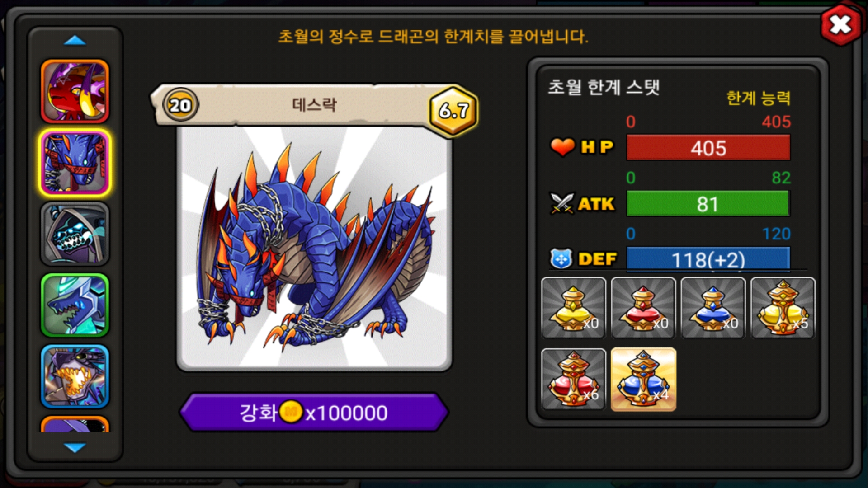This screenshot has height=488, width=868.
Task: Select the small blue essence potion x0
Action: (x=713, y=308)
